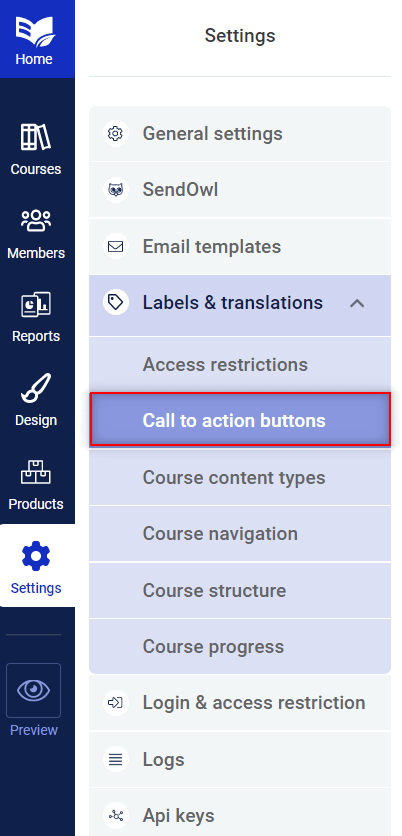Open the Api keys settings
Viewport: 402px width, 836px height.
(x=240, y=815)
